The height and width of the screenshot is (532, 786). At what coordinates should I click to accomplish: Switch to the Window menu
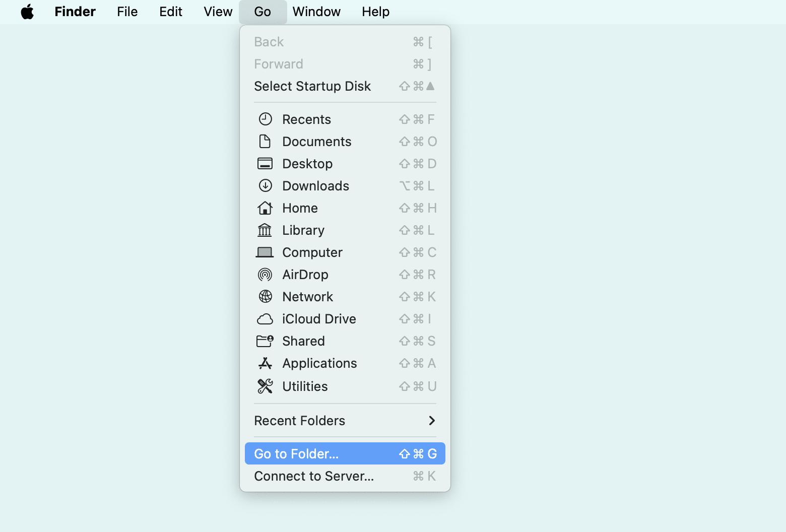click(316, 12)
